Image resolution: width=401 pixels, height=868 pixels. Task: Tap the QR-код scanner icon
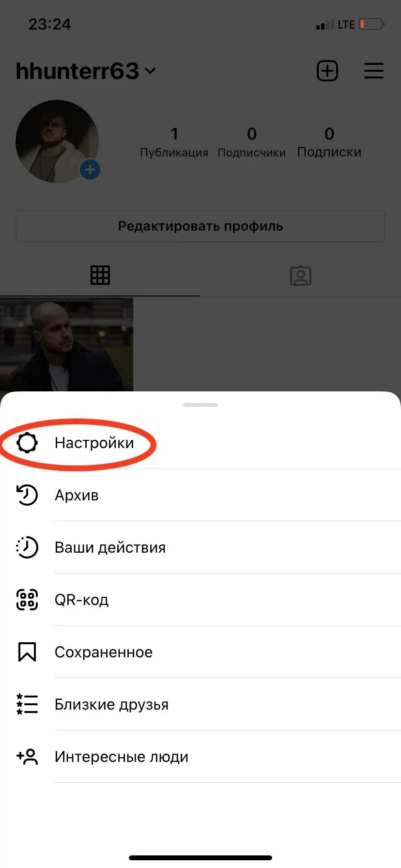click(27, 600)
